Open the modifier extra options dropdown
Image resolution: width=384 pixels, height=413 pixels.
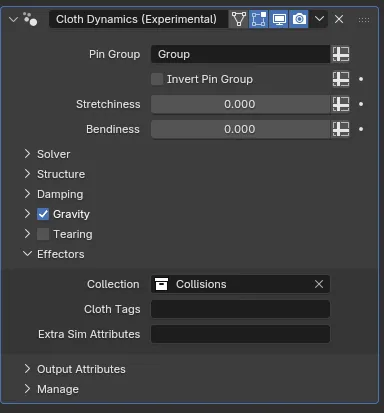coord(319,19)
